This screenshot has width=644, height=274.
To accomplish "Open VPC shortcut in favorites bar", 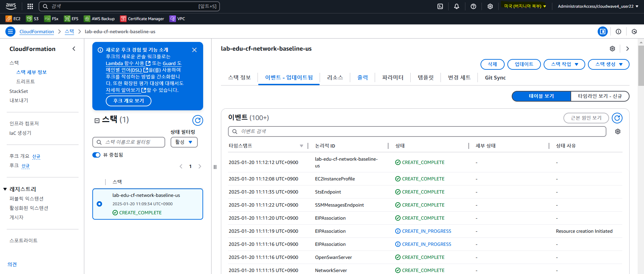I will [x=177, y=19].
